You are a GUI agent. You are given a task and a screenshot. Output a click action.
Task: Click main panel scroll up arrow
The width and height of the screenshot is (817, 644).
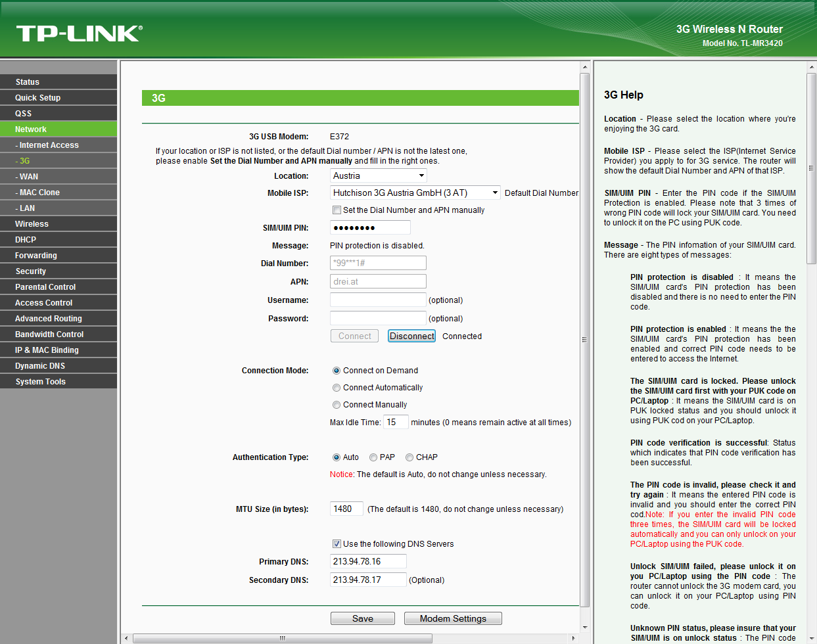(x=584, y=67)
